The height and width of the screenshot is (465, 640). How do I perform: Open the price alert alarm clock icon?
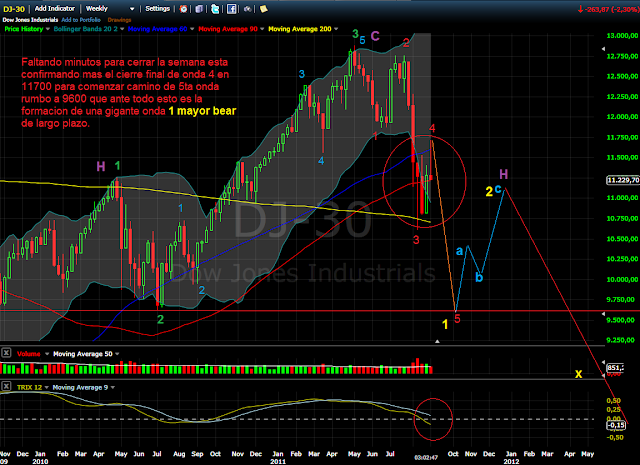[x=184, y=9]
